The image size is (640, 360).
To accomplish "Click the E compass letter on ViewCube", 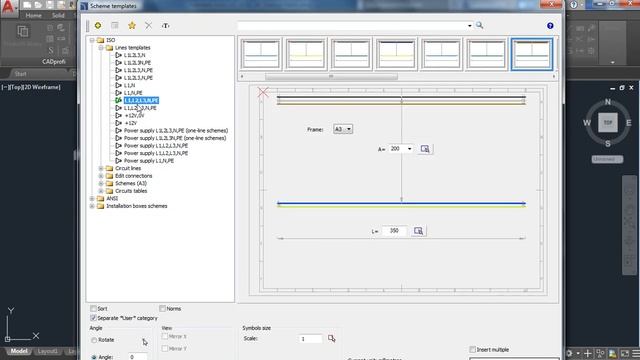I will pyautogui.click(x=629, y=123).
